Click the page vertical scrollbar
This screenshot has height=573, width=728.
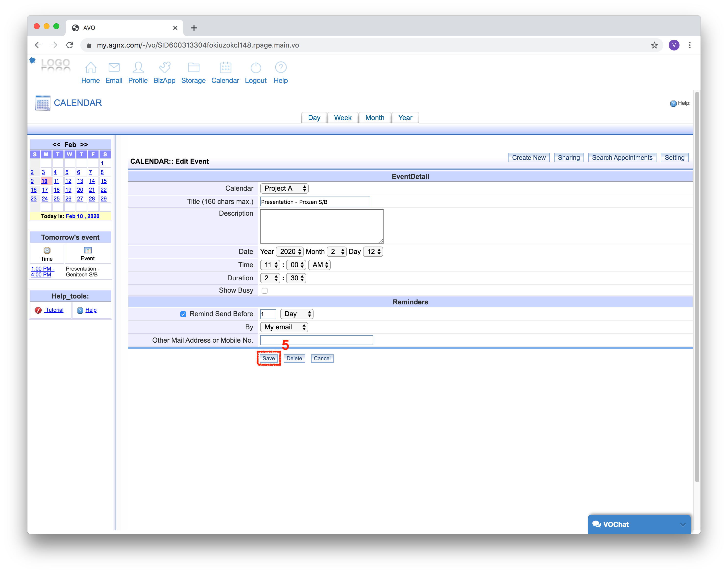(697, 285)
